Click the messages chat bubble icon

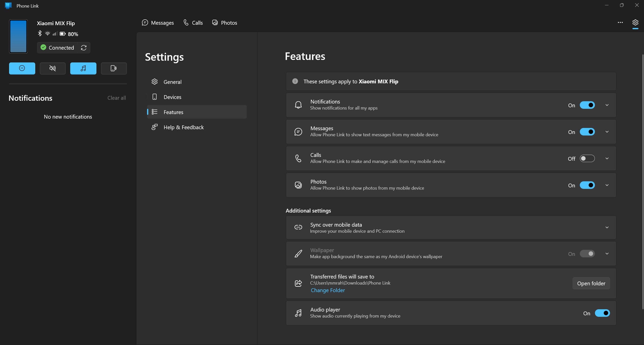click(145, 23)
